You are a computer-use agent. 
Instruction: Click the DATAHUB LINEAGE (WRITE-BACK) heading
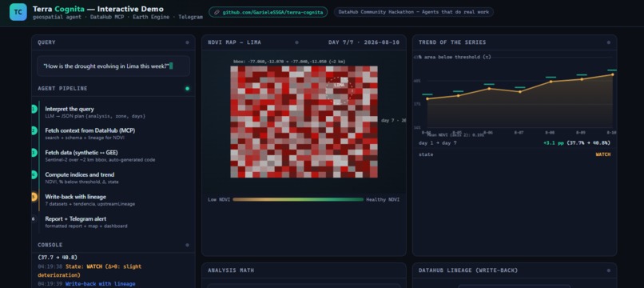tap(468, 270)
